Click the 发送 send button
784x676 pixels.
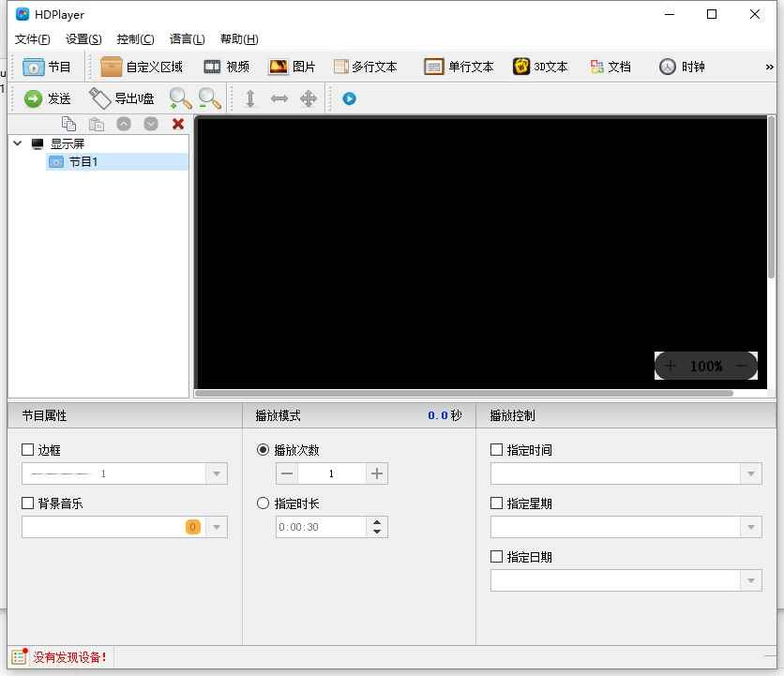coord(48,98)
